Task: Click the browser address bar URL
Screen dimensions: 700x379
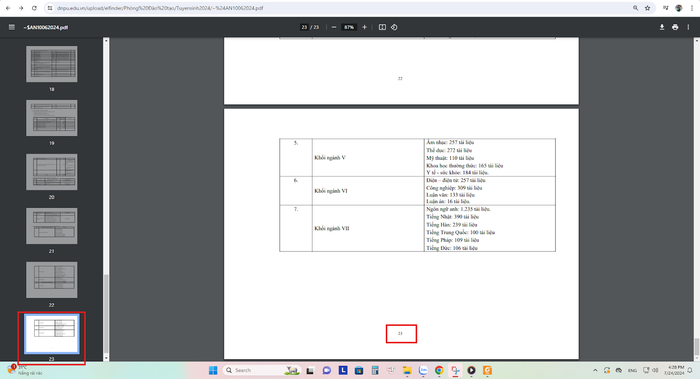Action: [160, 8]
